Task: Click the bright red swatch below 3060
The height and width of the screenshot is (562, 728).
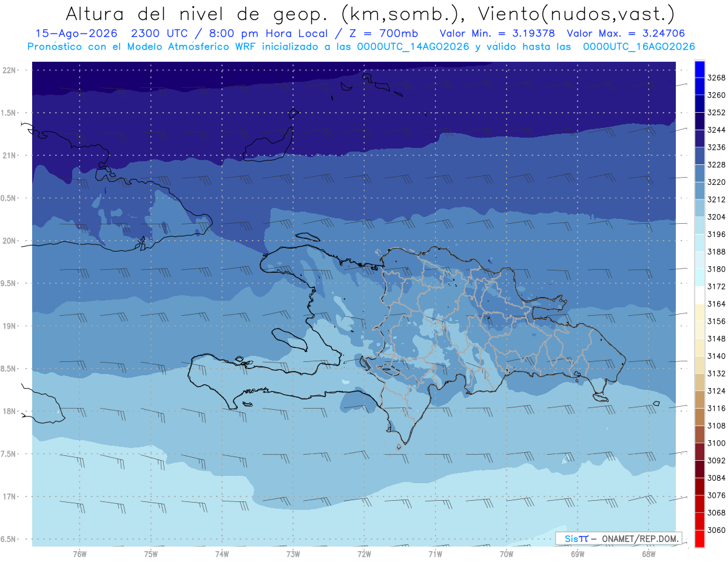Action: [x=699, y=538]
